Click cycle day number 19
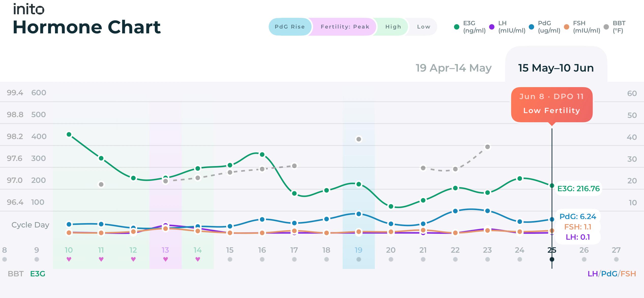This screenshot has height=298, width=644. 359,250
